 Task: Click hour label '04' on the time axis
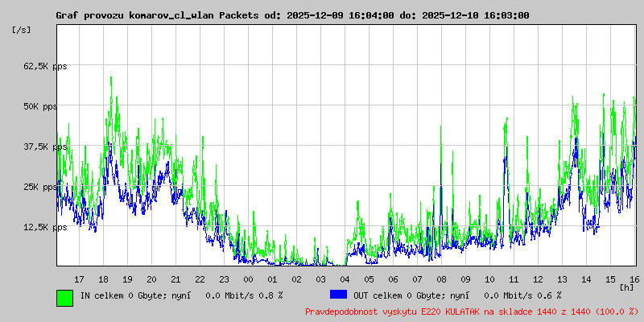coord(345,279)
